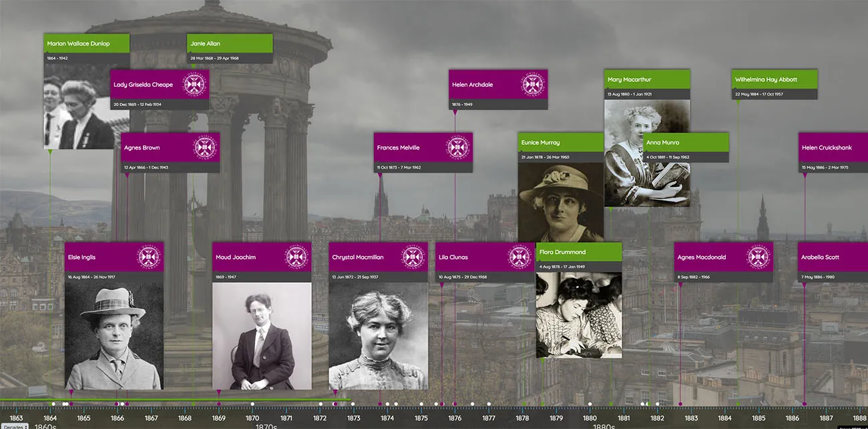Click the crest badge on Helen Archdale's card
The image size is (868, 429).
pyautogui.click(x=532, y=85)
